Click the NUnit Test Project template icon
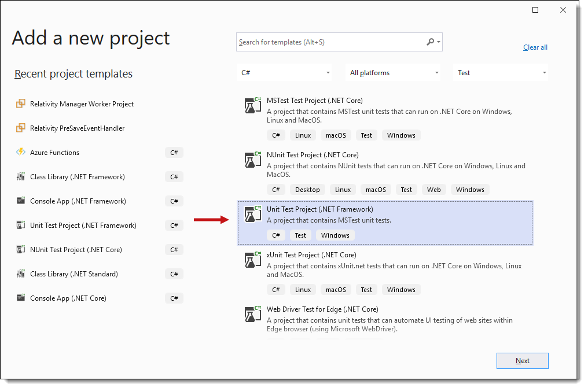Screen dimensions: 588x388 (253, 160)
